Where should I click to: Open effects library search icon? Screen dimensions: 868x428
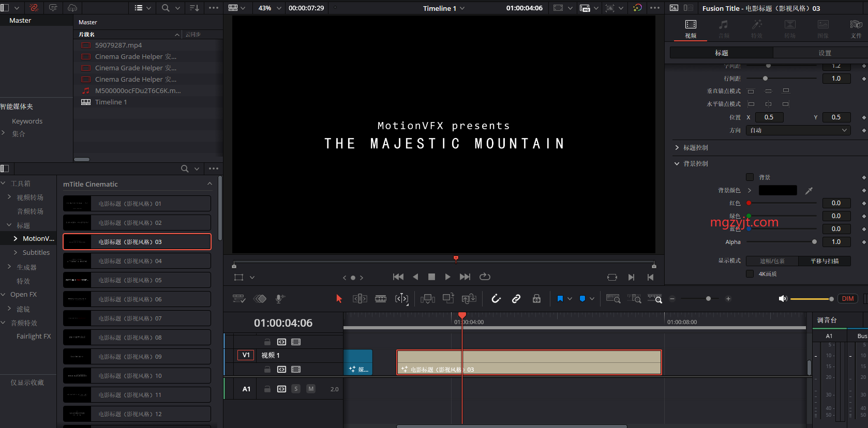click(185, 169)
